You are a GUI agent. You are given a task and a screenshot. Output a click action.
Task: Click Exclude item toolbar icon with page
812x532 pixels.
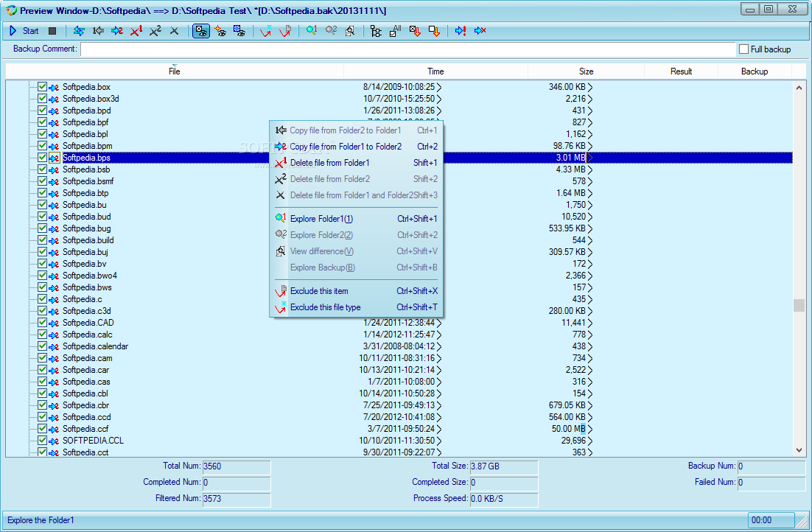(x=285, y=31)
